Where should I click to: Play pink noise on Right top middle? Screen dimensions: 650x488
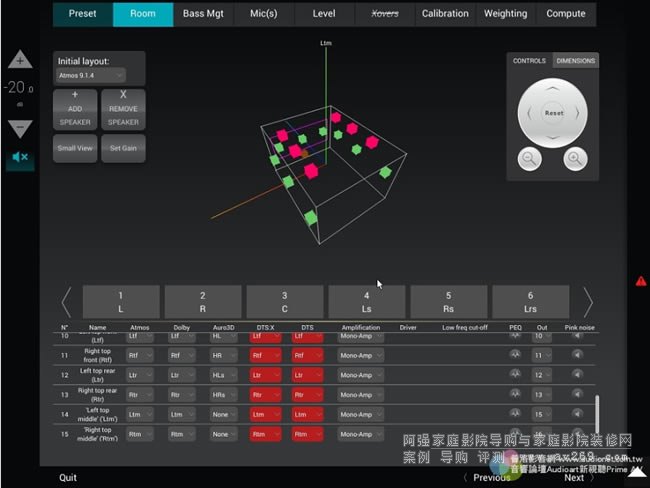click(577, 434)
